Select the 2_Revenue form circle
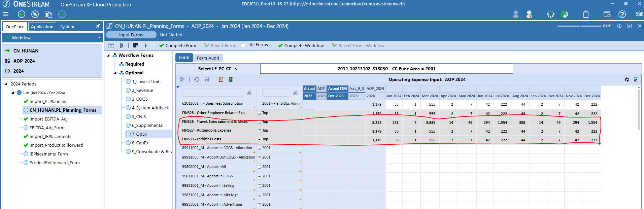 point(128,90)
